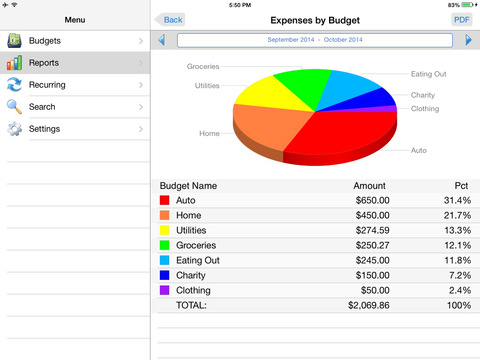This screenshot has height=360, width=480.
Task: Expand the Reports row chevron
Action: click(141, 63)
